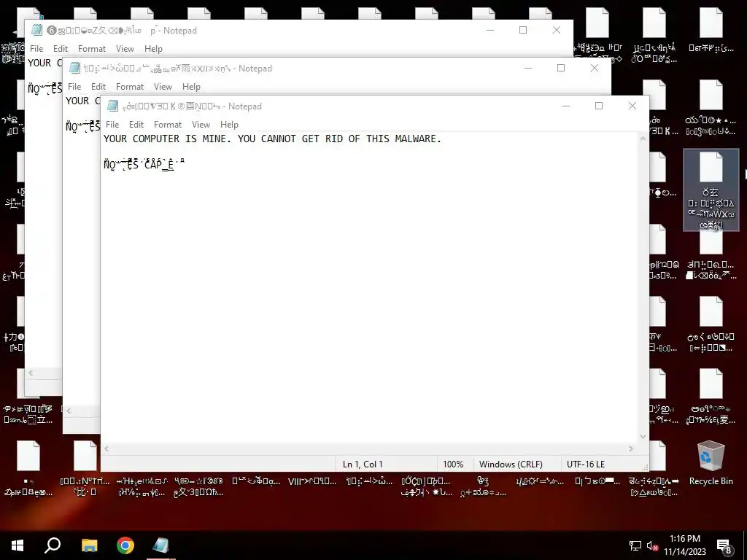Open File menu in middle Notepad window
This screenshot has width=747, height=560.
(x=74, y=87)
